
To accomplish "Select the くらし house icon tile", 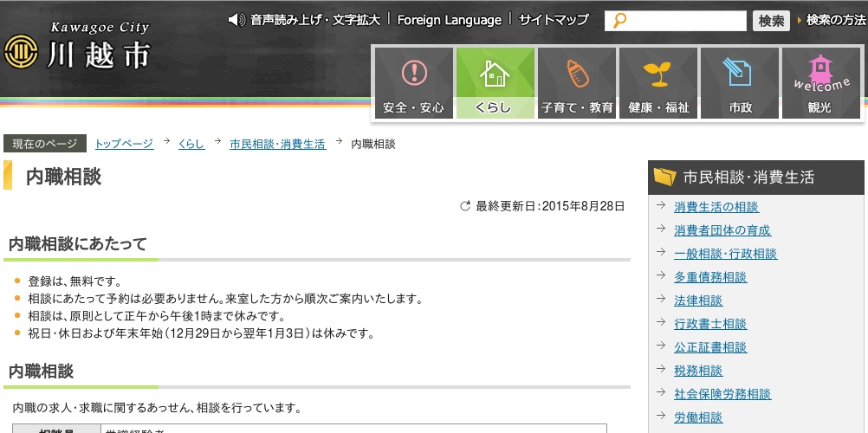I will pos(495,83).
